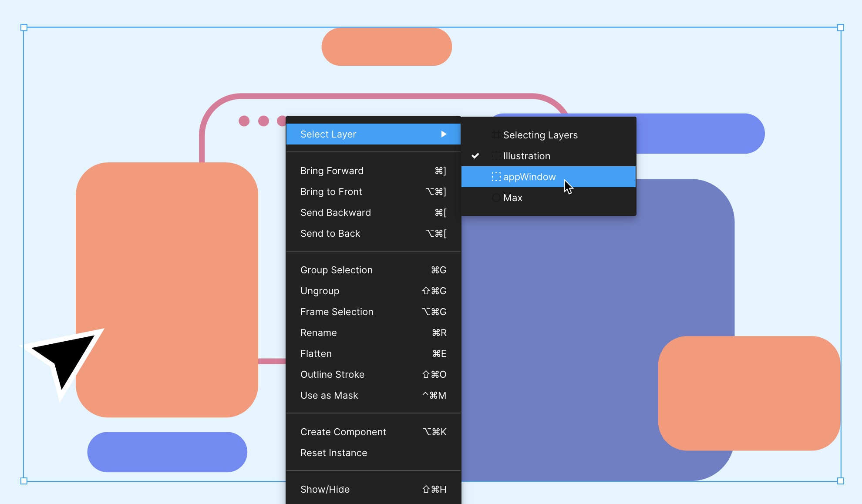The height and width of the screenshot is (504, 862).
Task: Click the dashed frame icon beside Illustration
Action: (496, 156)
